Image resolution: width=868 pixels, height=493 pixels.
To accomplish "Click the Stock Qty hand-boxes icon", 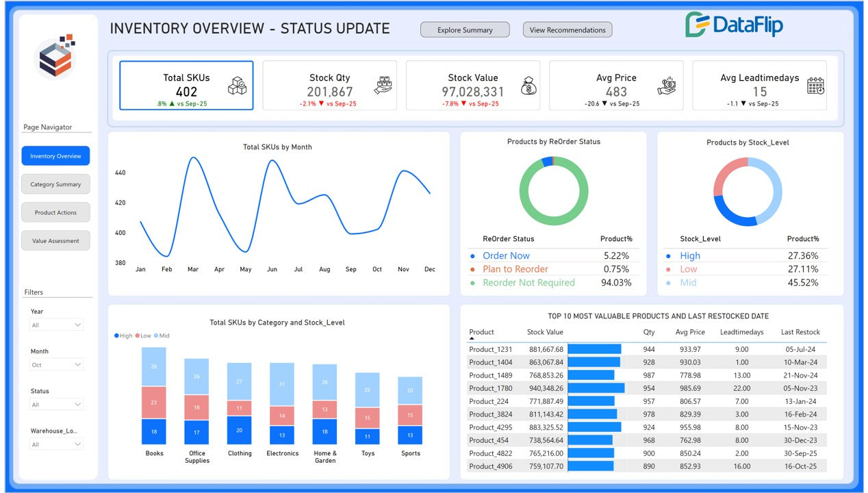I will [x=383, y=86].
